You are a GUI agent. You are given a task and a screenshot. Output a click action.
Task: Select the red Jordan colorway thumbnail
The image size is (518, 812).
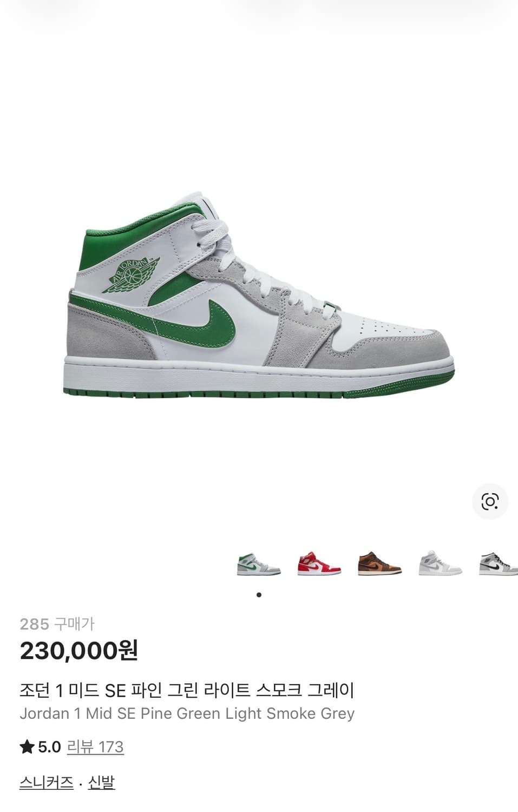click(319, 564)
